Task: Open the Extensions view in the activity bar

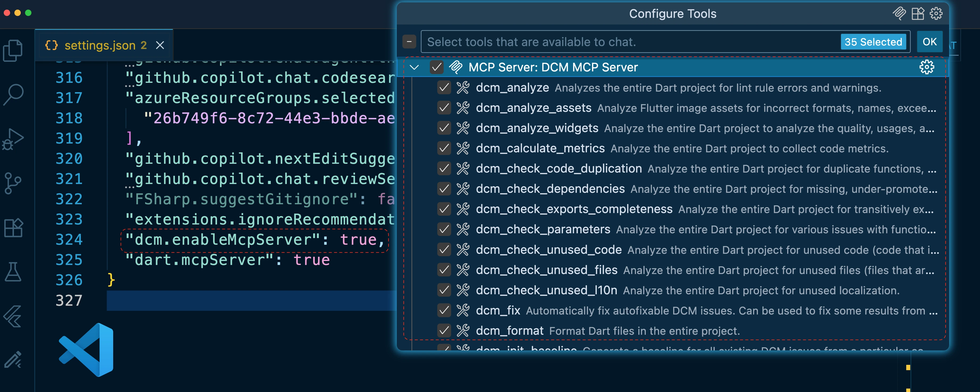Action: (13, 228)
